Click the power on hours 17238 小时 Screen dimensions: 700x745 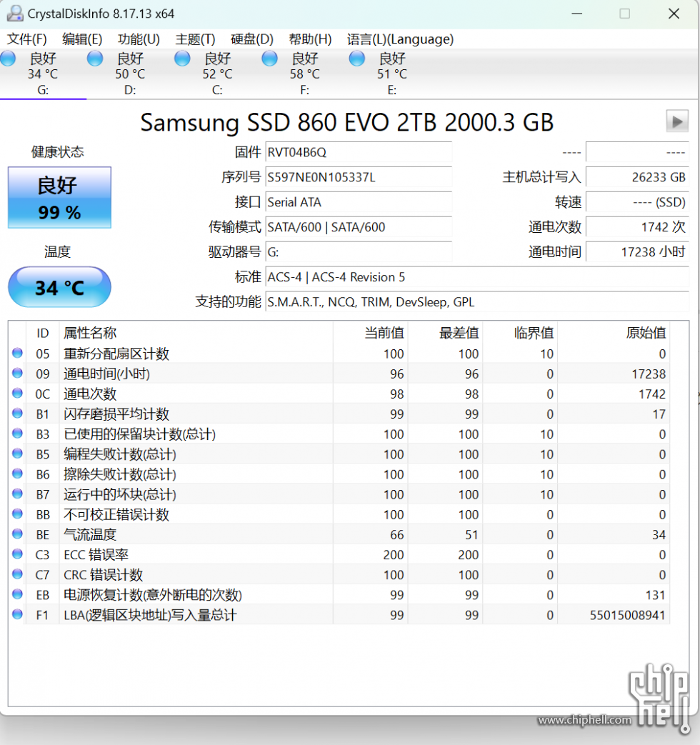[x=637, y=252]
